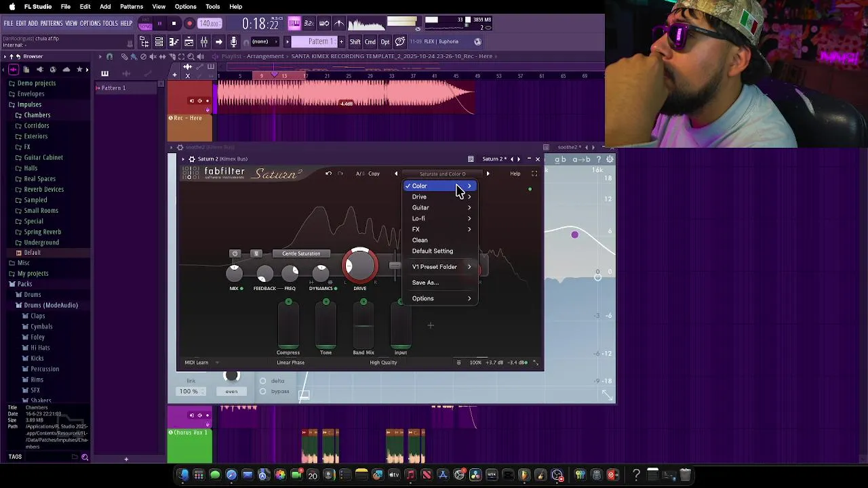Stop playback in FL Studio transport
The height and width of the screenshot is (488, 868).
click(174, 23)
